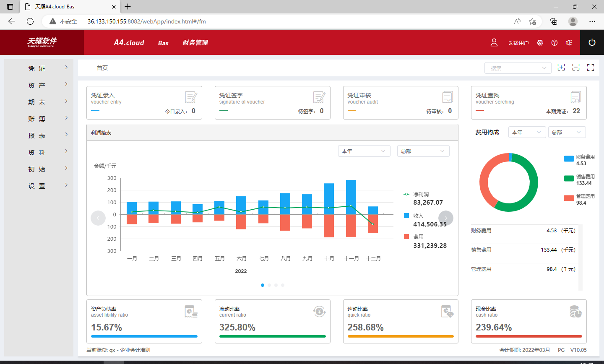Screen dimensions: 604x364
Task: Click the voucher audit document icon
Action: [x=448, y=97]
